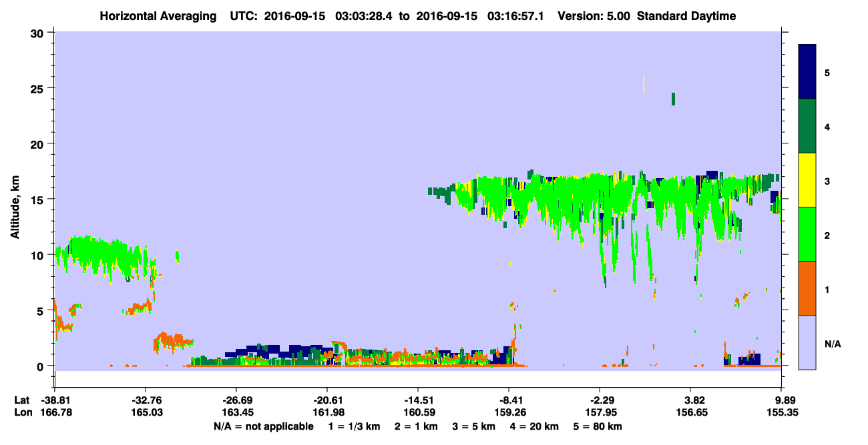Click the 'Standard Daytime' text in the title
The width and height of the screenshot is (868, 445).
pos(686,16)
